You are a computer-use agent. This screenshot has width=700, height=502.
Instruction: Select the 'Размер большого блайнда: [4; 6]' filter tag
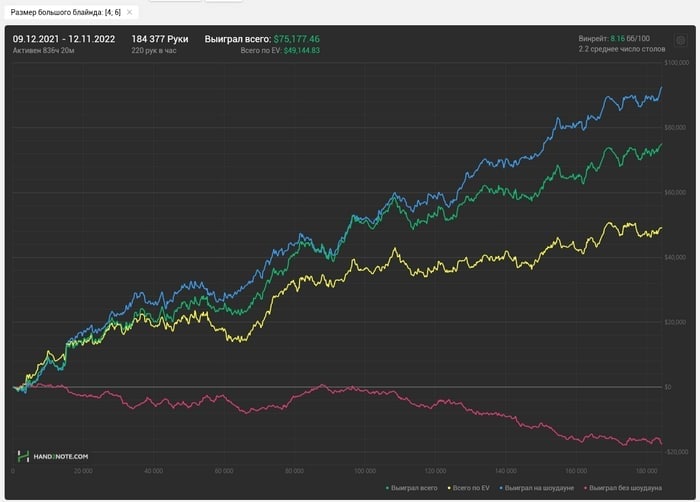[x=63, y=12]
